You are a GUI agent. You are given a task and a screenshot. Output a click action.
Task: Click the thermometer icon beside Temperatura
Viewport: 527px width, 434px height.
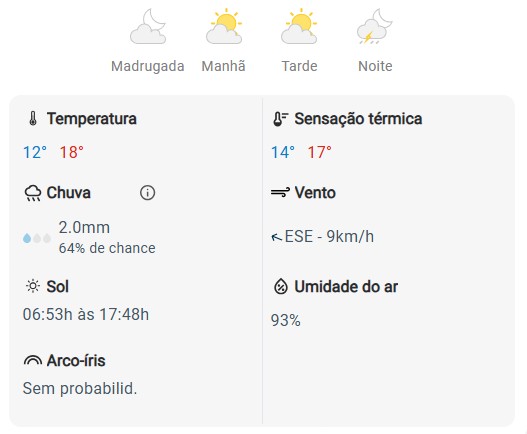click(33, 119)
